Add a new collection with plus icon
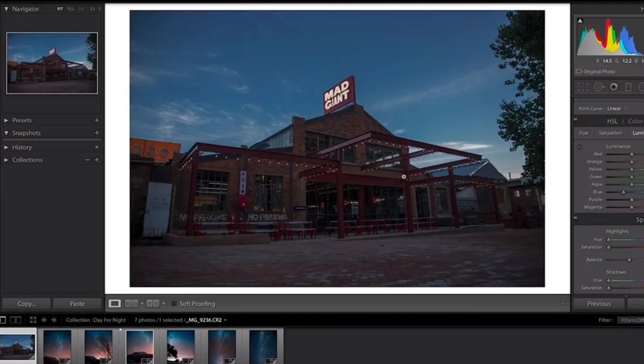644x364 pixels. [x=97, y=160]
